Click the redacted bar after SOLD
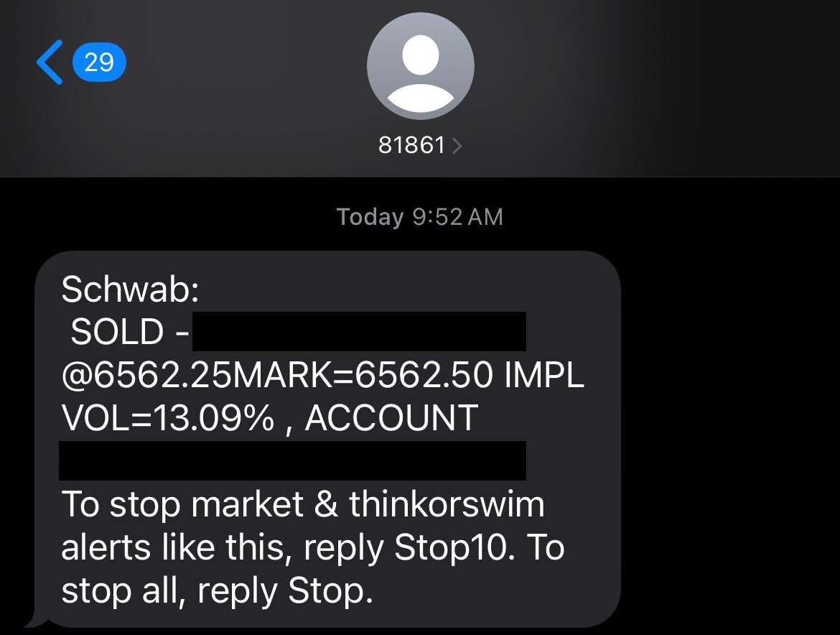Screen dimensions: 840x635 point(359,331)
